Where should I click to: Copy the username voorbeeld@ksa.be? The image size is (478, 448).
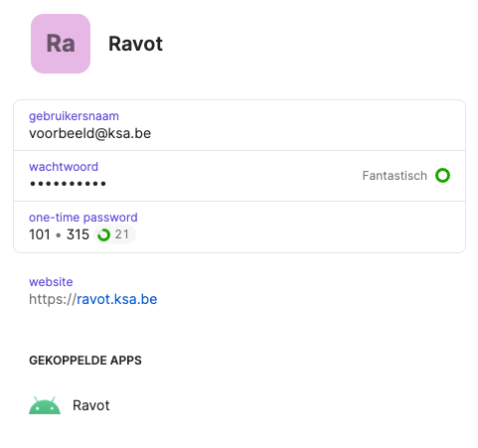tap(90, 134)
